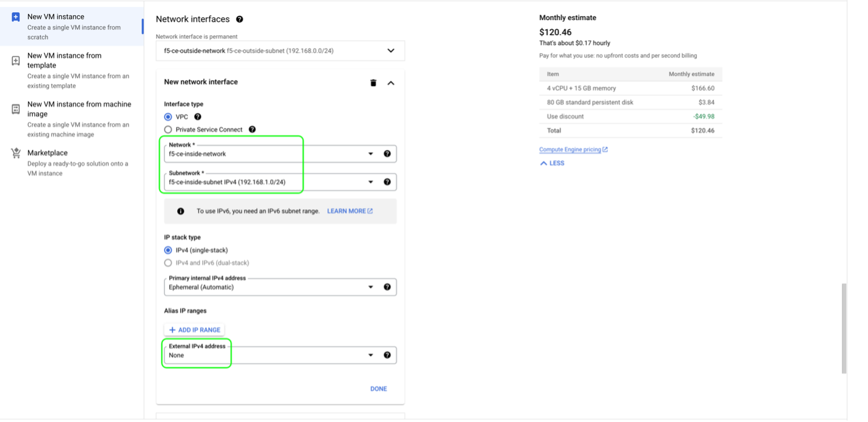This screenshot has height=422, width=868.
Task: Click help icon for Primary internal IPv4 address
Action: (387, 287)
